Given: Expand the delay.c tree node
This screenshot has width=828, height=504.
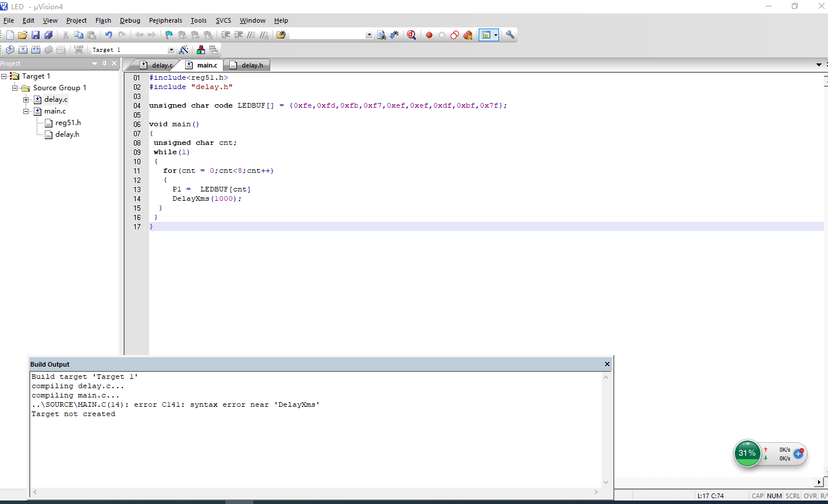Looking at the screenshot, I should click(x=26, y=100).
